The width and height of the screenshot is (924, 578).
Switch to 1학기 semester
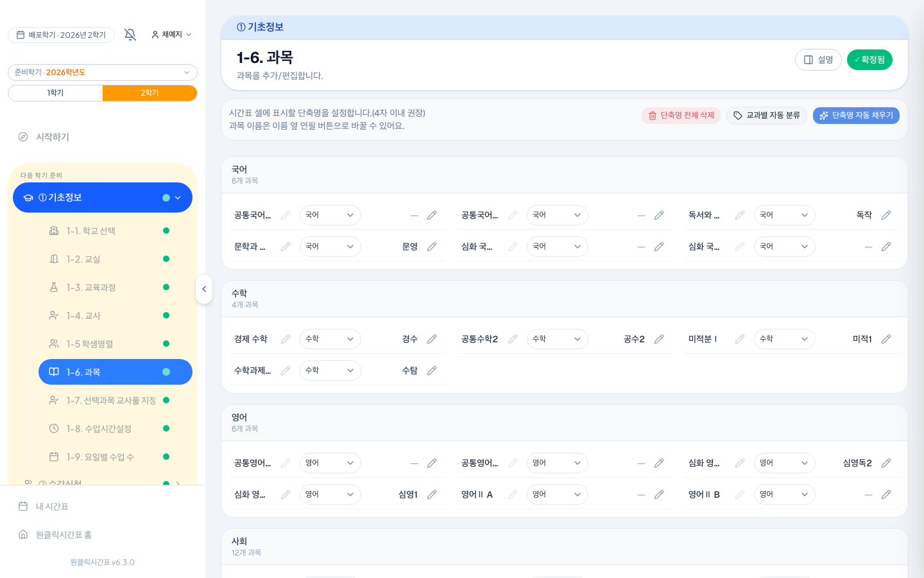point(55,93)
